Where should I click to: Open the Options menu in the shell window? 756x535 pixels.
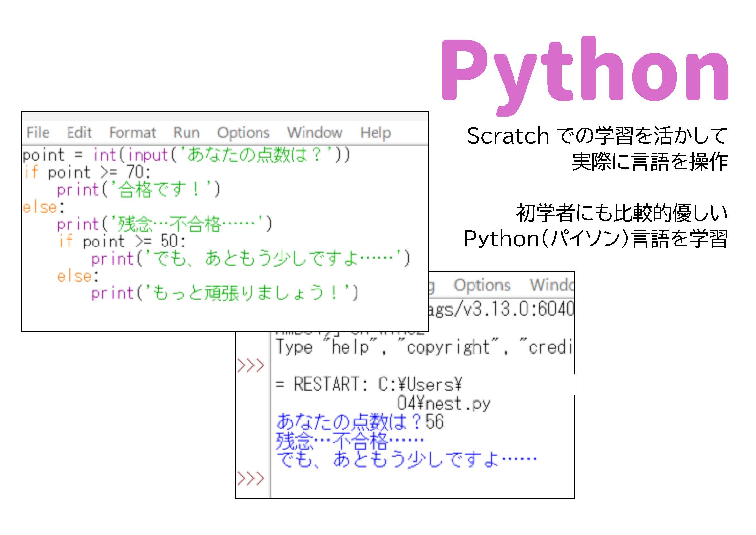482,285
